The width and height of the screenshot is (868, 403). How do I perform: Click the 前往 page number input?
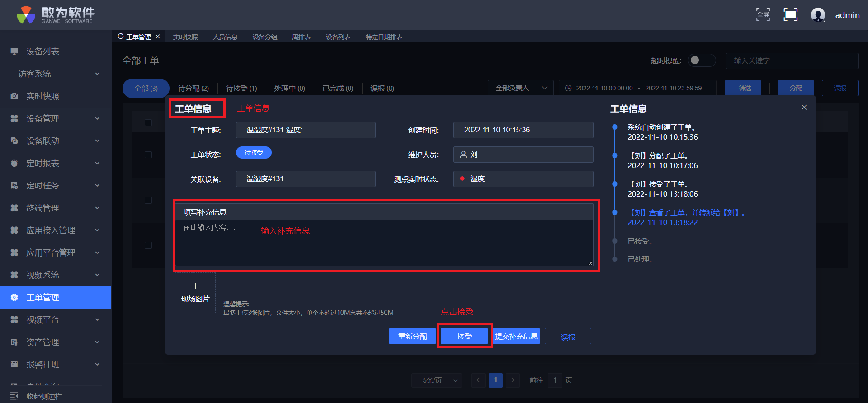pos(555,380)
